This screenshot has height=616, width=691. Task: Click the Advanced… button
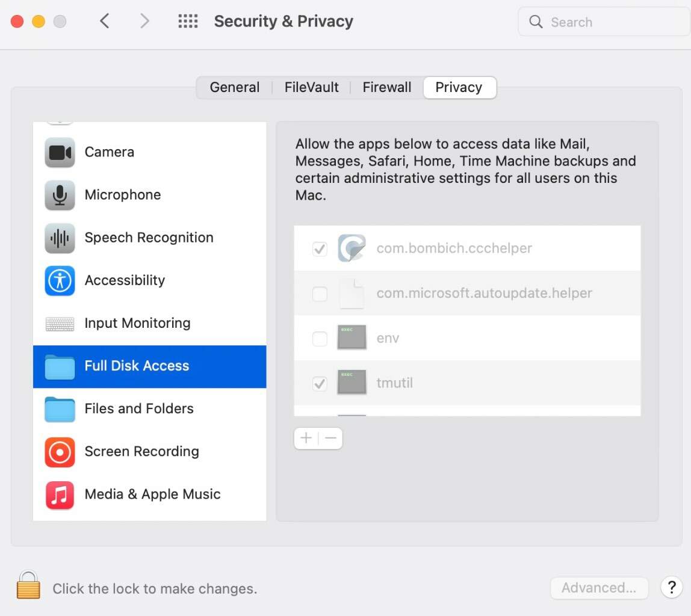coord(598,588)
